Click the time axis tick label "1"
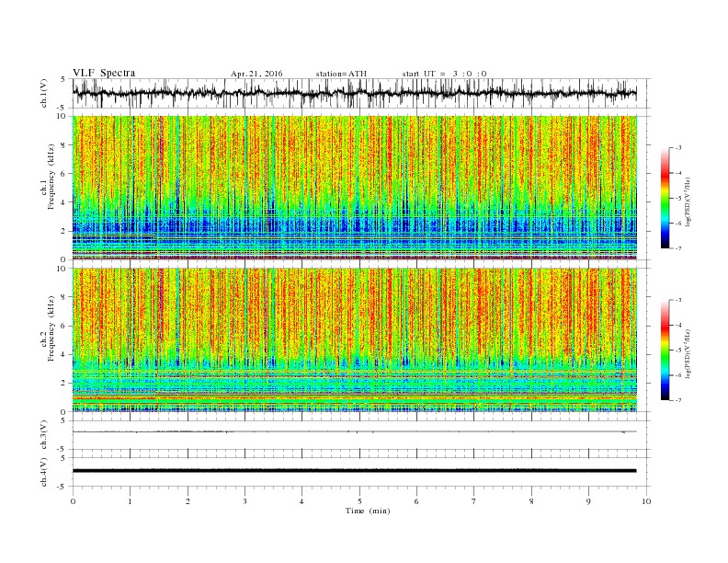This screenshot has height=563, width=728. coord(130,501)
